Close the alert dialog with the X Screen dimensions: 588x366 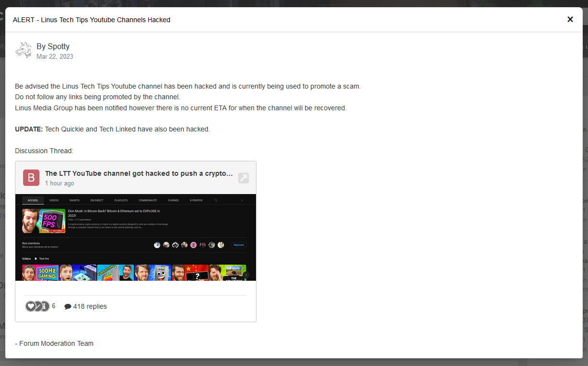(570, 19)
